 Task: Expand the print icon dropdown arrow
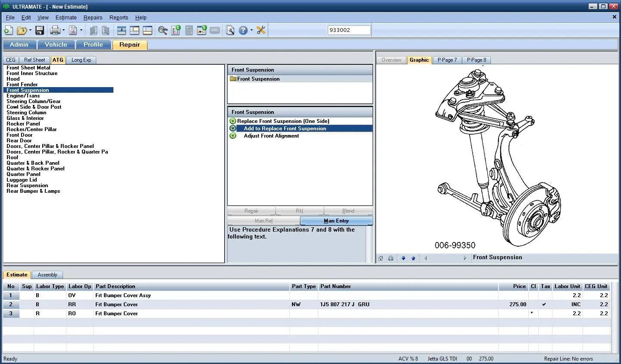point(63,30)
